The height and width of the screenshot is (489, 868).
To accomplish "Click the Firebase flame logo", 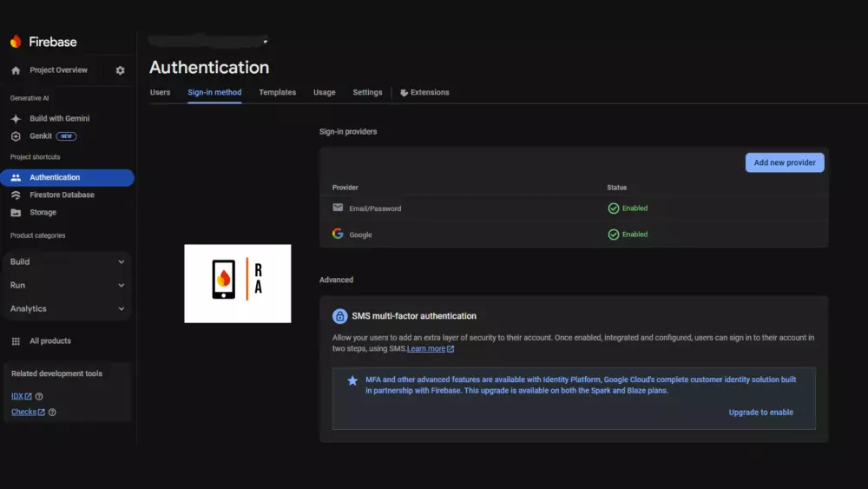I will tap(16, 42).
